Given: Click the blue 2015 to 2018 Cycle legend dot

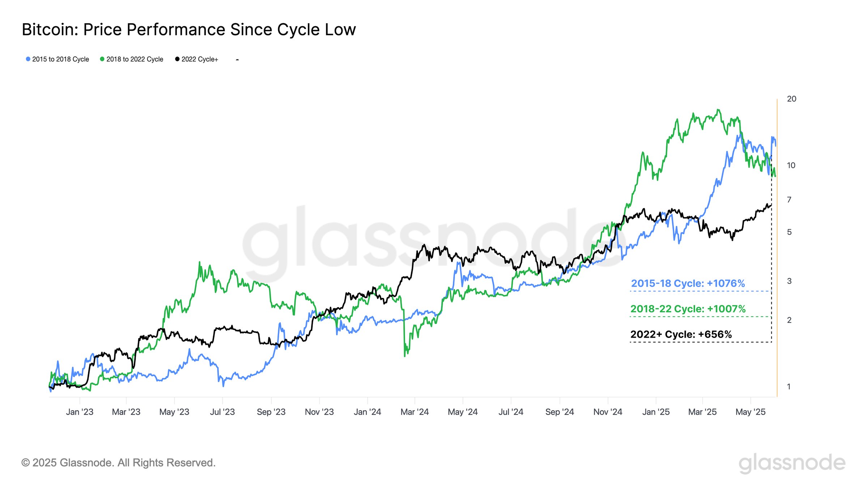Looking at the screenshot, I should coord(28,59).
